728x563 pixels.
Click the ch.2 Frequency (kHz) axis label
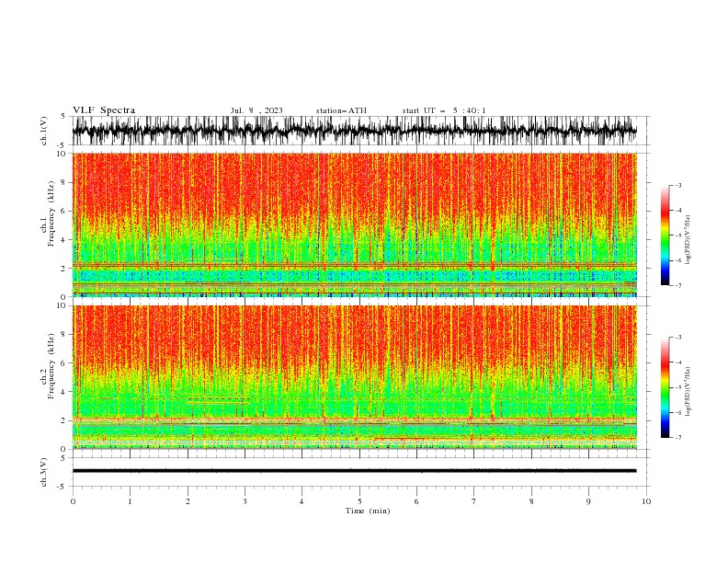click(49, 366)
